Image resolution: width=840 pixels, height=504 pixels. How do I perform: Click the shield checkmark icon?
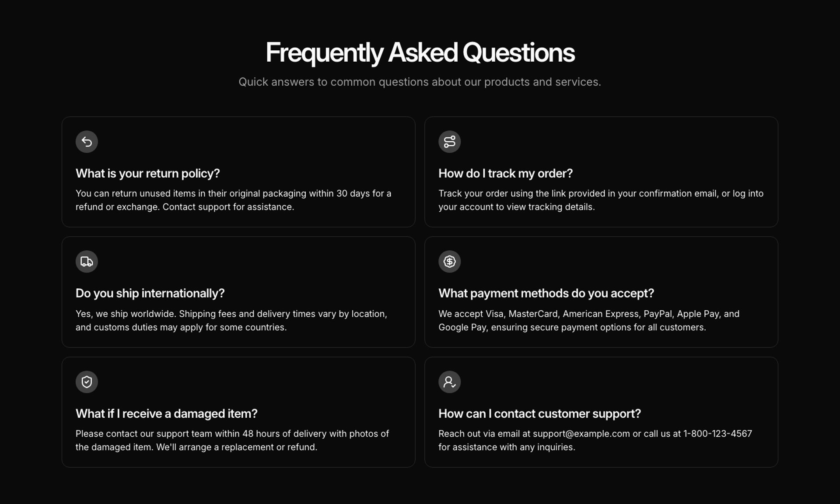coord(87,382)
